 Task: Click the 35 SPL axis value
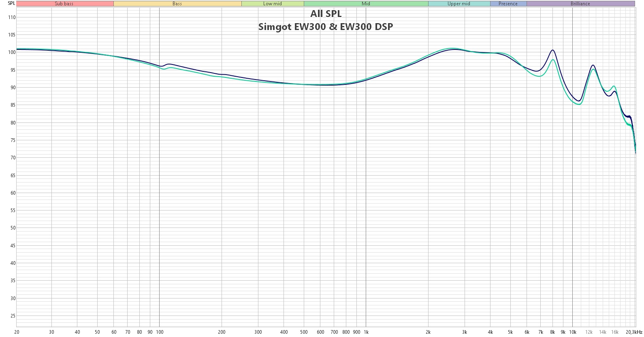[13, 281]
